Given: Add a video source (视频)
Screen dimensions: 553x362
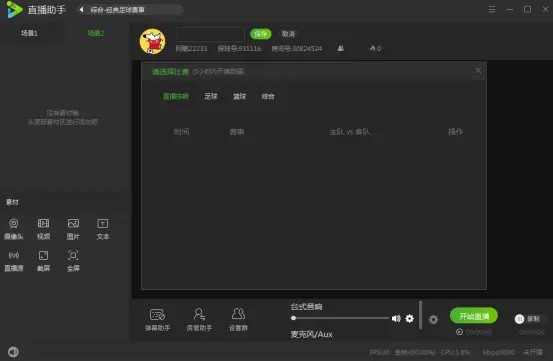Looking at the screenshot, I should click(43, 229).
